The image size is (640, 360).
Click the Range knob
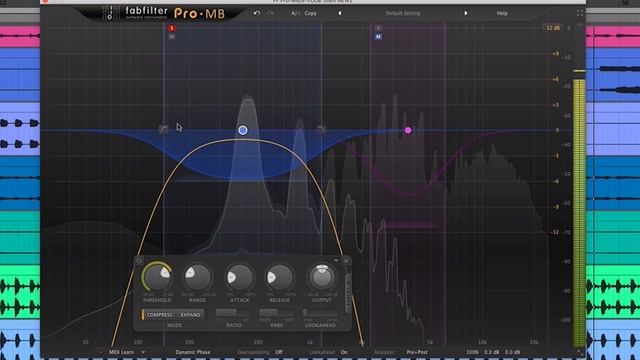[198, 277]
